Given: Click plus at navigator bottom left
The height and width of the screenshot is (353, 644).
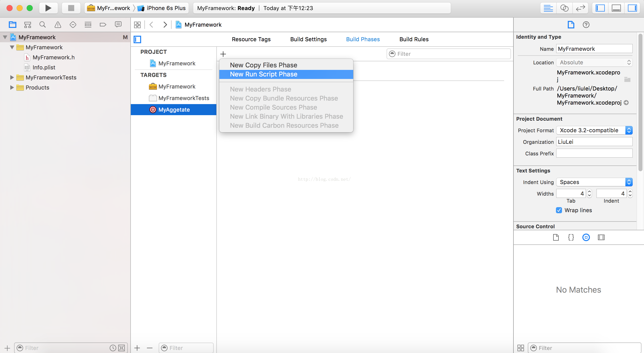Looking at the screenshot, I should [7, 348].
